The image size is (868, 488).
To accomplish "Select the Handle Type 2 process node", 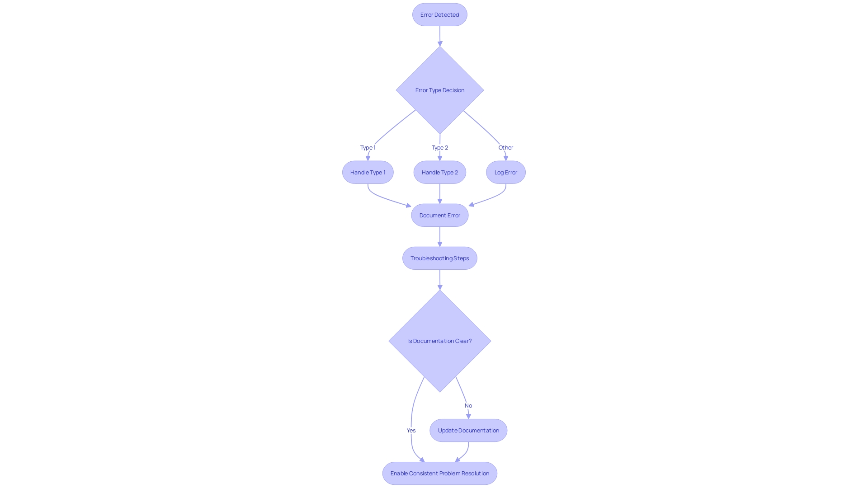I will (439, 172).
